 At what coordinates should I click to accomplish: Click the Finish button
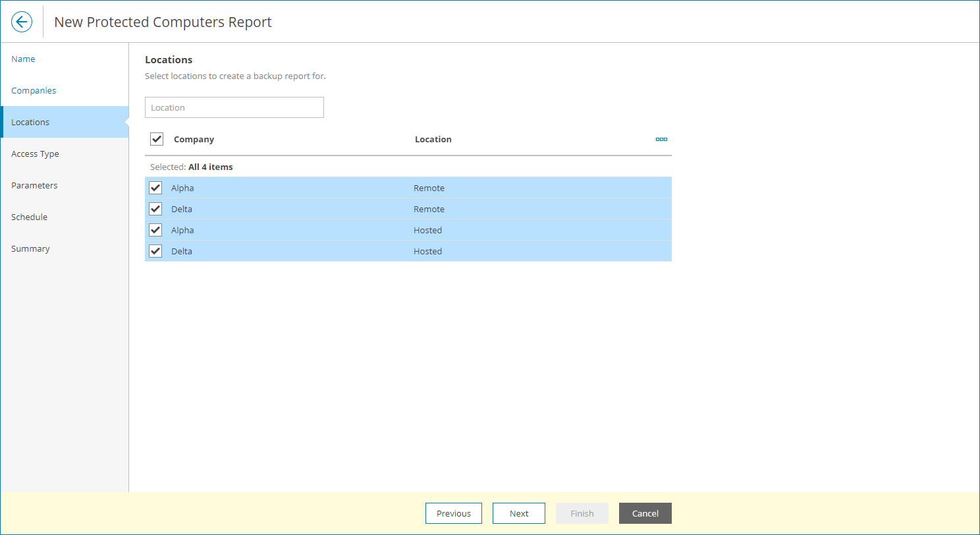(x=582, y=513)
